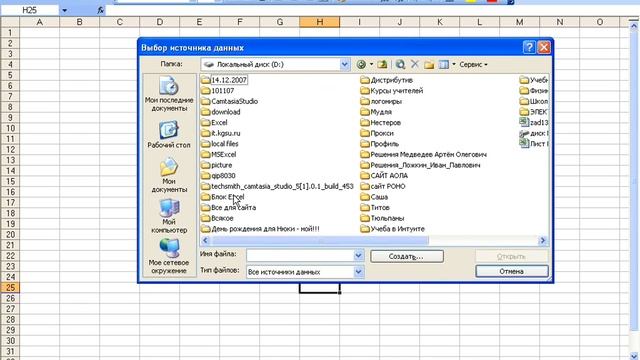Viewport: 640px width, 360px height.
Task: Select folder it.kgsu.ru
Action: (221, 133)
